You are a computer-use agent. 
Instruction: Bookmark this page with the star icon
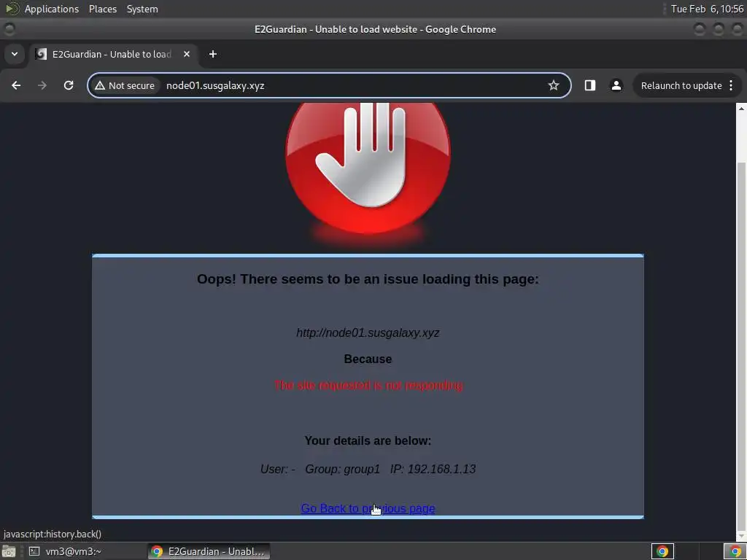[553, 85]
